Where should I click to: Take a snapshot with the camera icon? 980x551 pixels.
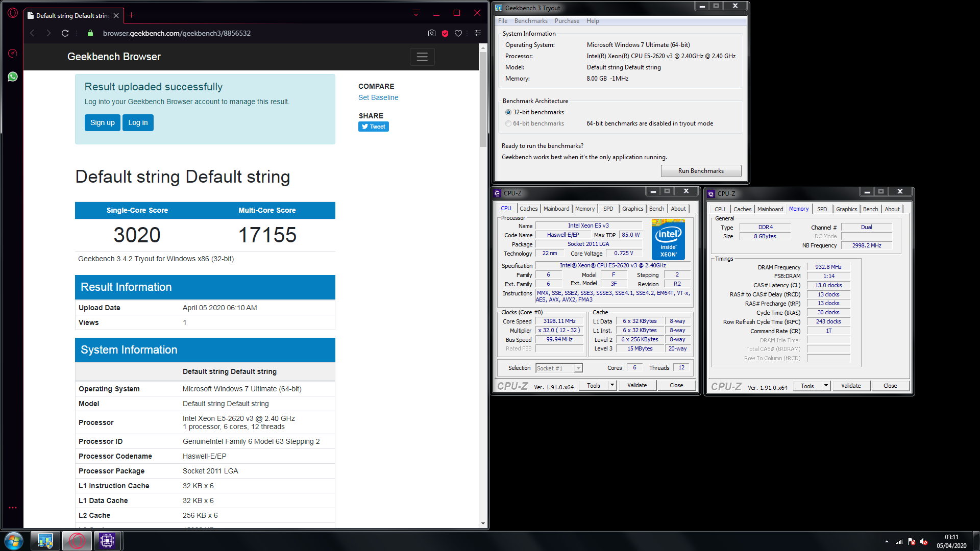[x=432, y=33]
